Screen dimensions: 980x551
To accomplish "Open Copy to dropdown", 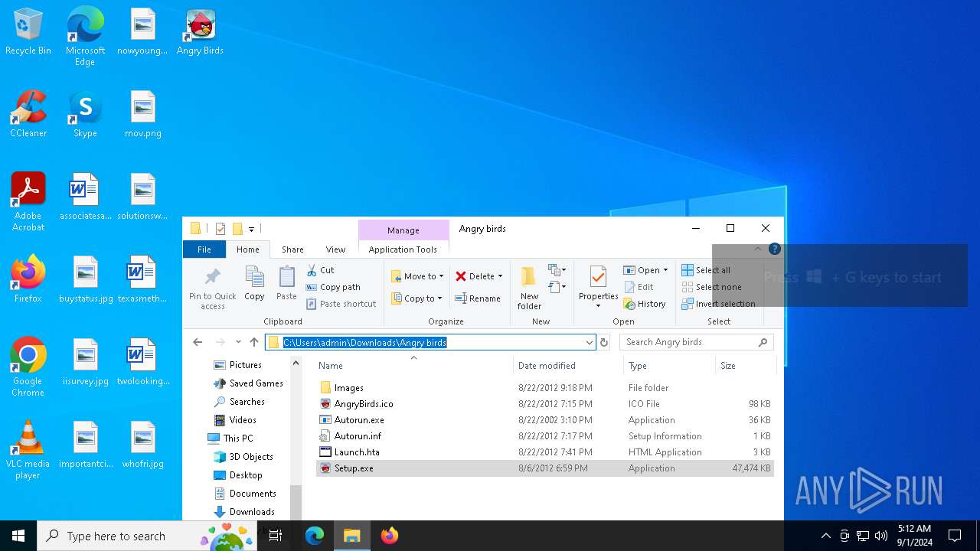I will [x=417, y=298].
